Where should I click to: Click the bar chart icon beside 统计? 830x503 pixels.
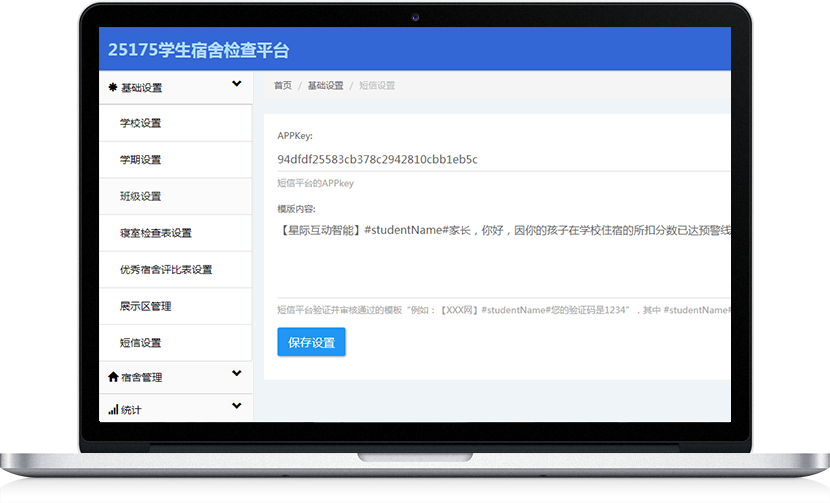pos(113,410)
